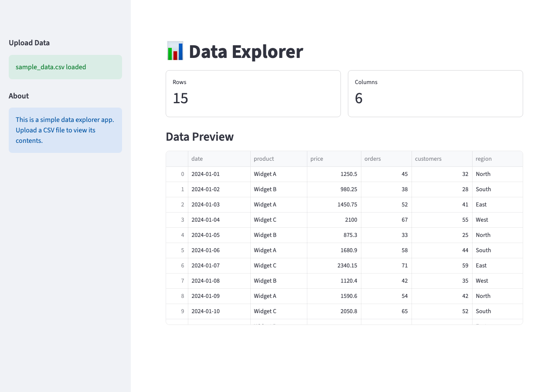558x392 pixels.
Task: Select the Columns metric card
Action: click(435, 94)
